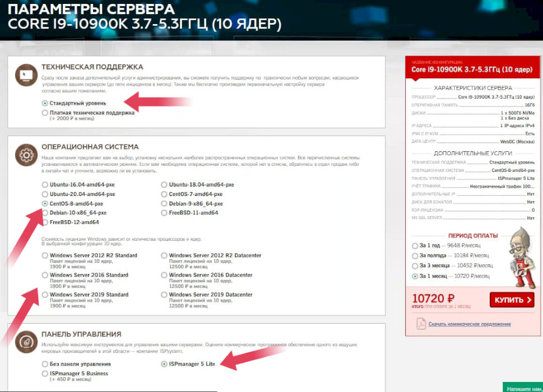Image resolution: width=543 pixels, height=392 pixels.
Task: Click the control panel section icon
Action: [x=25, y=342]
